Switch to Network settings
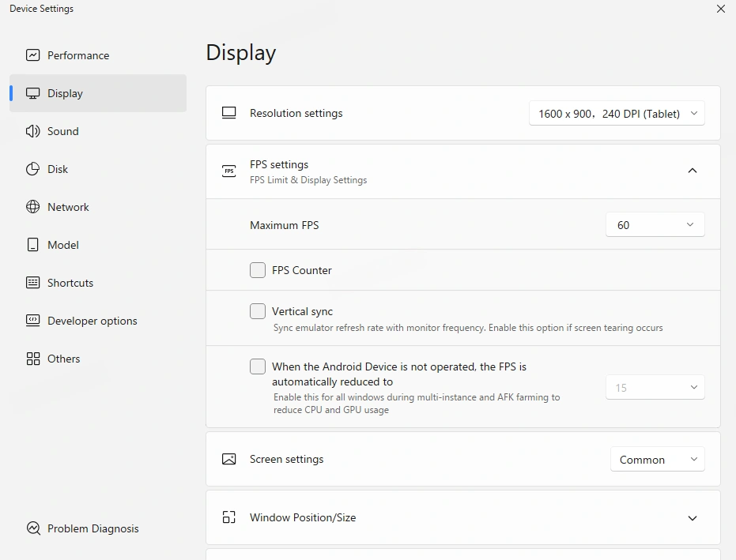 coord(98,207)
